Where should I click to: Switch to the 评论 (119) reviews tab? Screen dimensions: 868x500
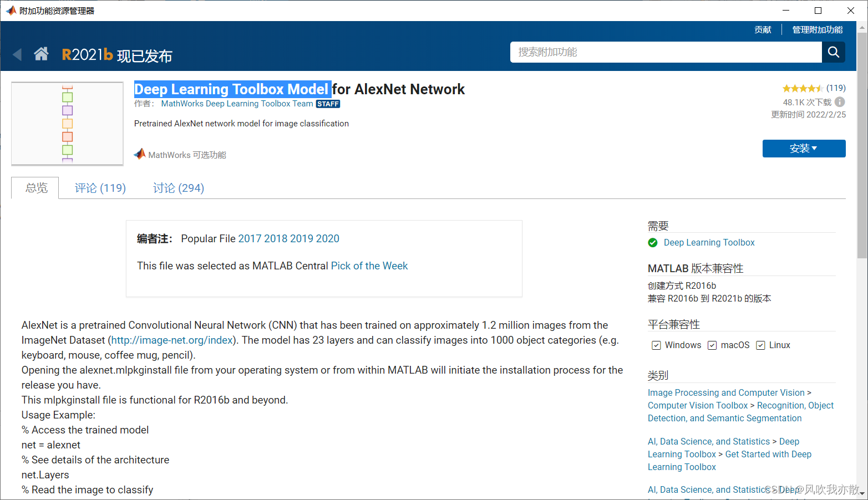[x=100, y=188]
